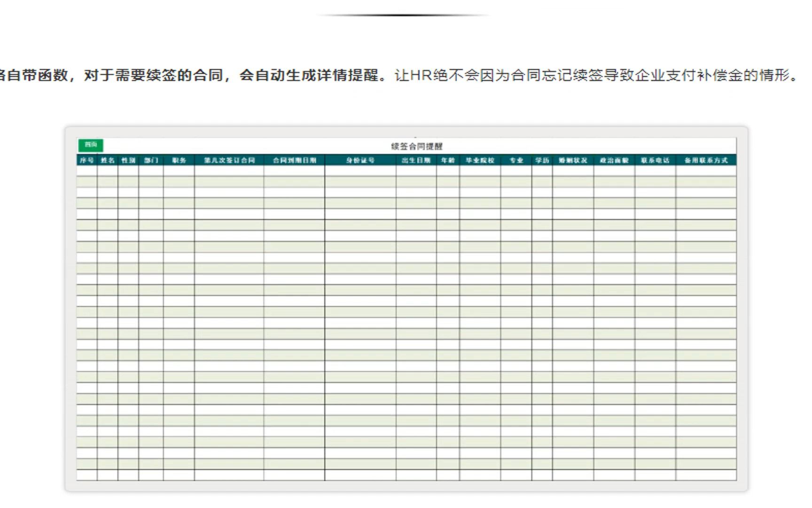This screenshot has width=812, height=508.
Task: Select the 序号 column header
Action: (87, 160)
